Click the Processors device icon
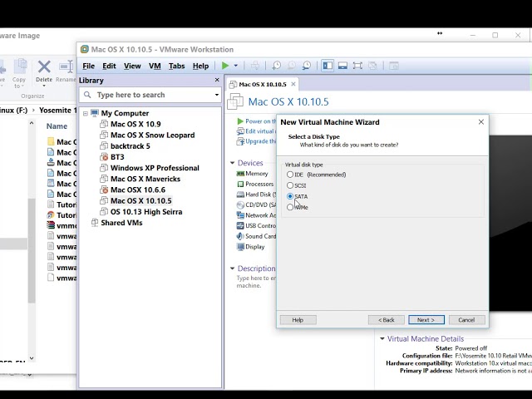The width and height of the screenshot is (532, 399). tap(240, 185)
